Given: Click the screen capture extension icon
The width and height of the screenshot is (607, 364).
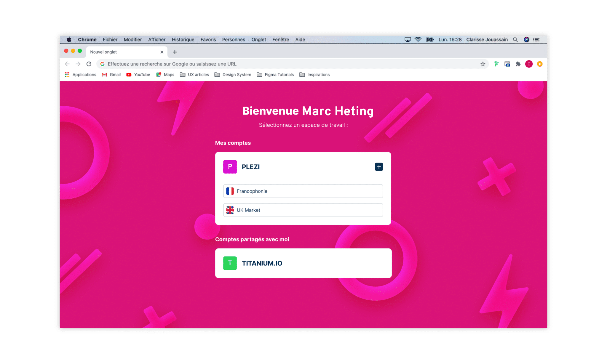Looking at the screenshot, I should (x=507, y=64).
